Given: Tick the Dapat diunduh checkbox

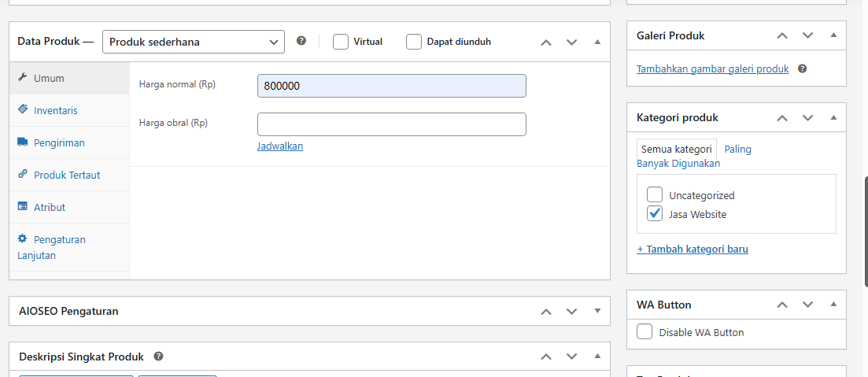Looking at the screenshot, I should click(414, 42).
